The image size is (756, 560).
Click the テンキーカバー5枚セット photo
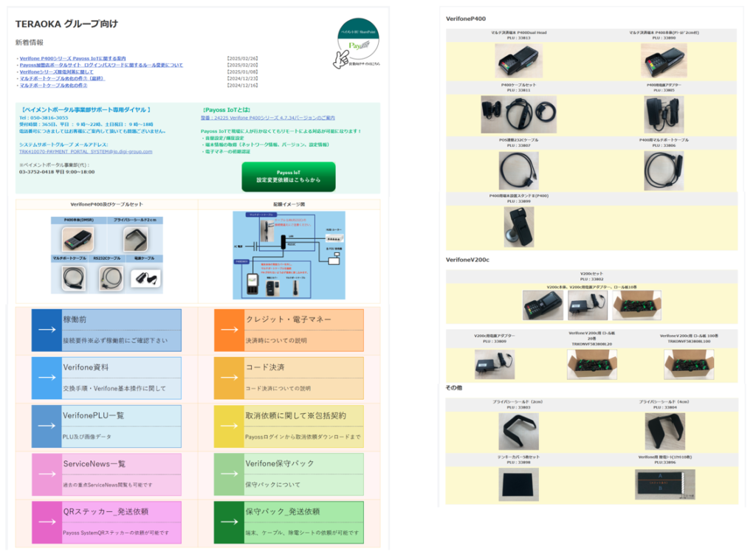(518, 485)
